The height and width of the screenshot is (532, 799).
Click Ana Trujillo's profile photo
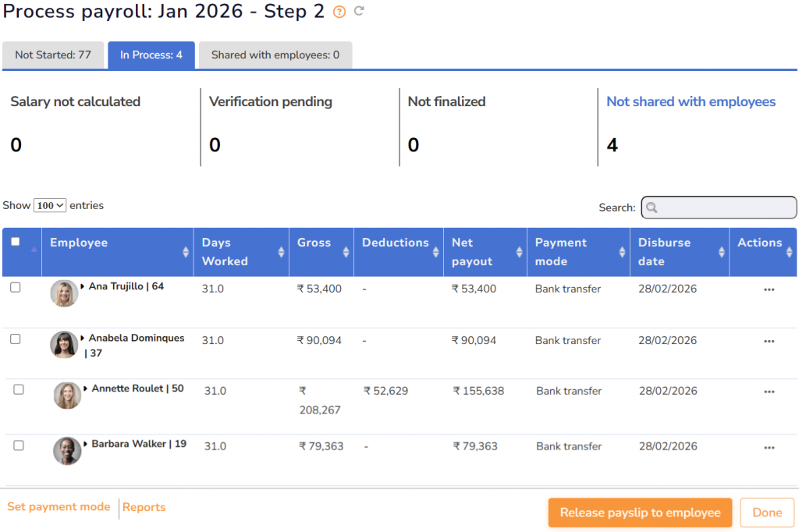64,293
